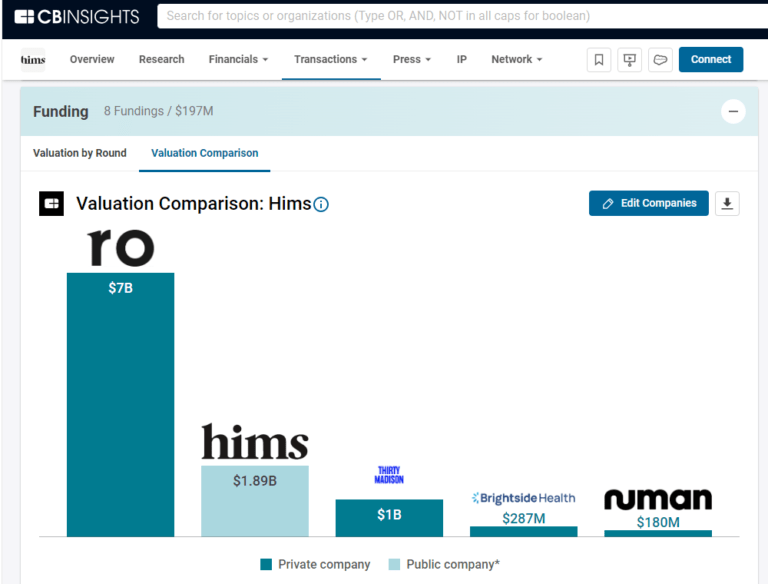Click the chat bubble icon button
768x584 pixels.
(660, 60)
